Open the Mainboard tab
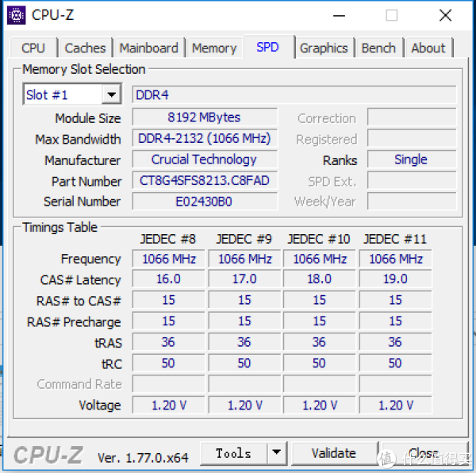The width and height of the screenshot is (476, 473). pos(149,48)
